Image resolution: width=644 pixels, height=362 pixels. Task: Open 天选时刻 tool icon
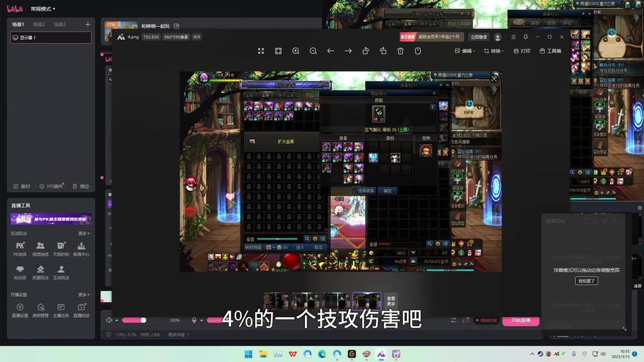tap(61, 249)
